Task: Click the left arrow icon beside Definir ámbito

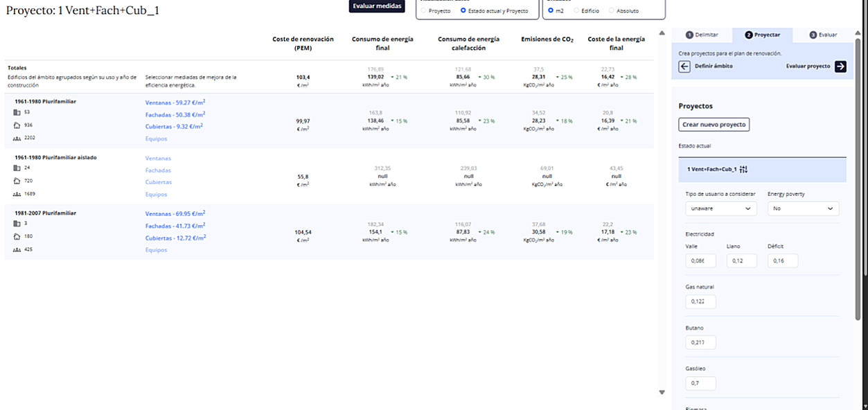Action: tap(684, 66)
